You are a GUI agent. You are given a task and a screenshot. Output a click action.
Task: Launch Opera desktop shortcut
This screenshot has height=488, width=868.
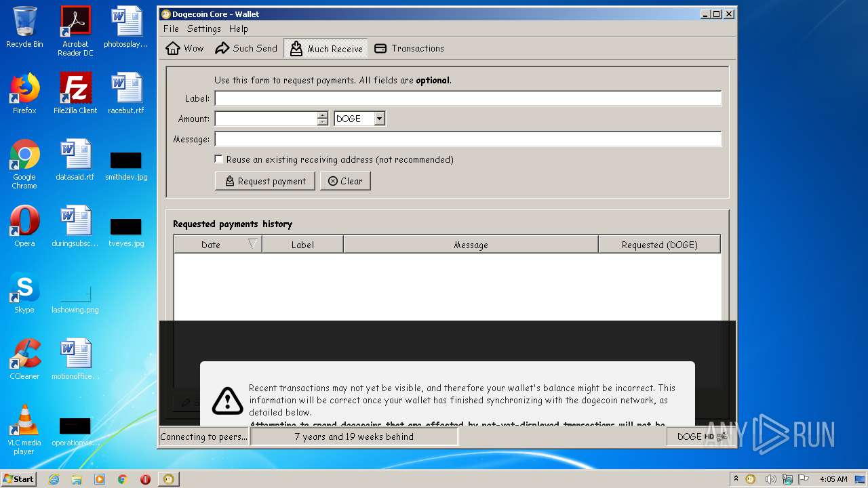pos(24,226)
